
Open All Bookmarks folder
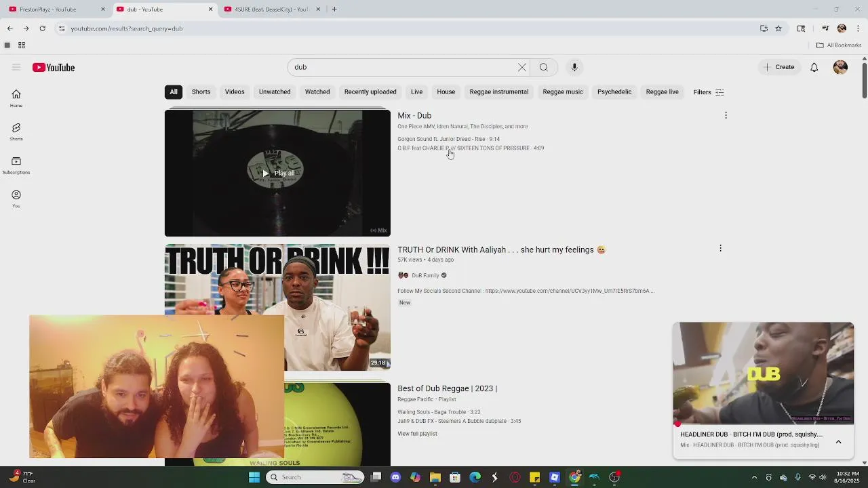839,45
